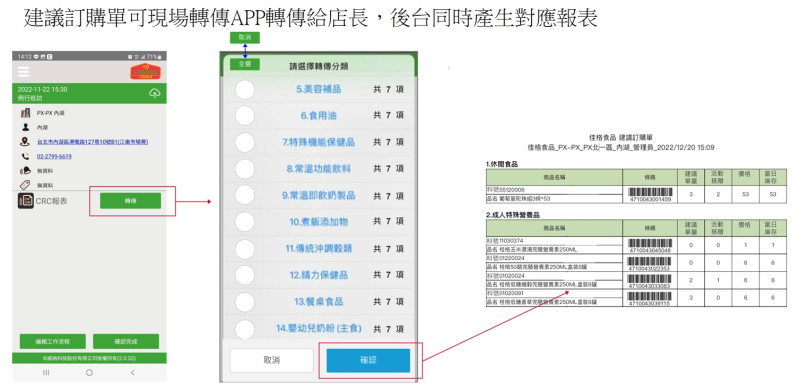The height and width of the screenshot is (384, 800).
Task: Click the 料號11030374 cell in the report
Action: [x=554, y=241]
